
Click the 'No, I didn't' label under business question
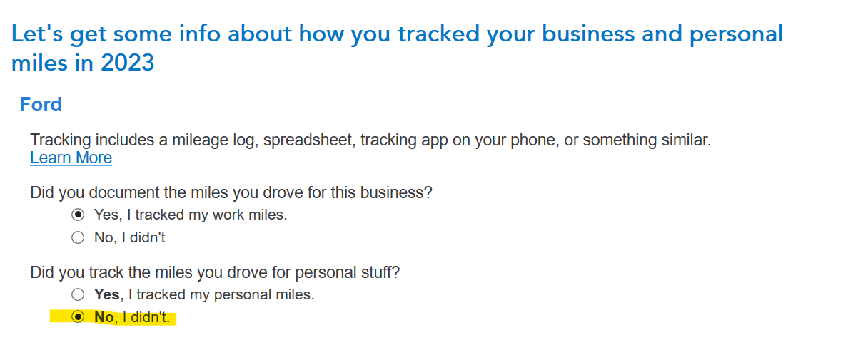pos(130,237)
